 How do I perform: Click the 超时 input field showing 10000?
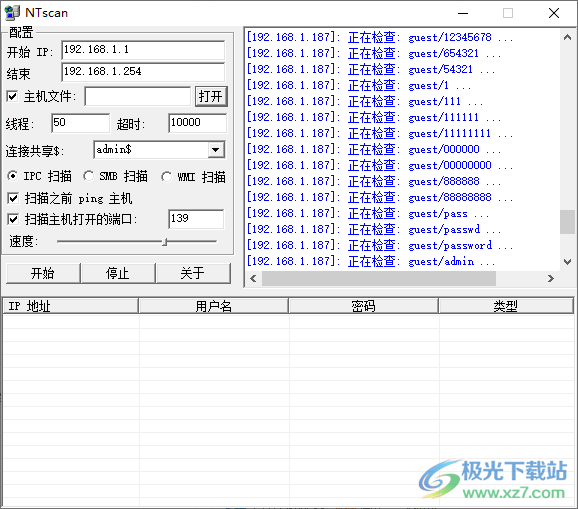click(198, 123)
